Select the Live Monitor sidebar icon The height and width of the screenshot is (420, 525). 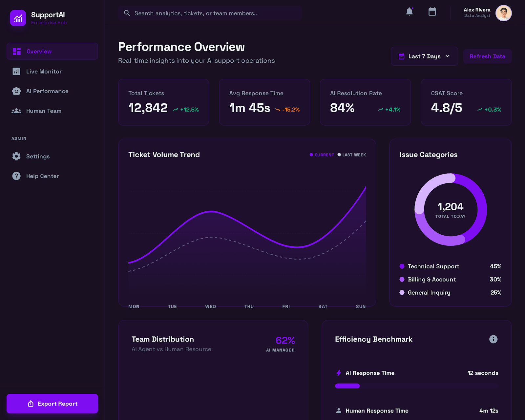tap(16, 71)
